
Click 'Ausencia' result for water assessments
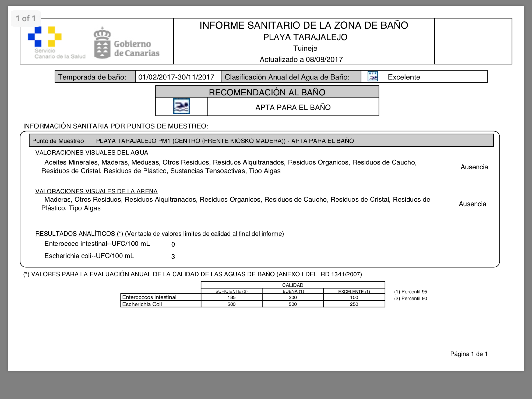pyautogui.click(x=474, y=167)
